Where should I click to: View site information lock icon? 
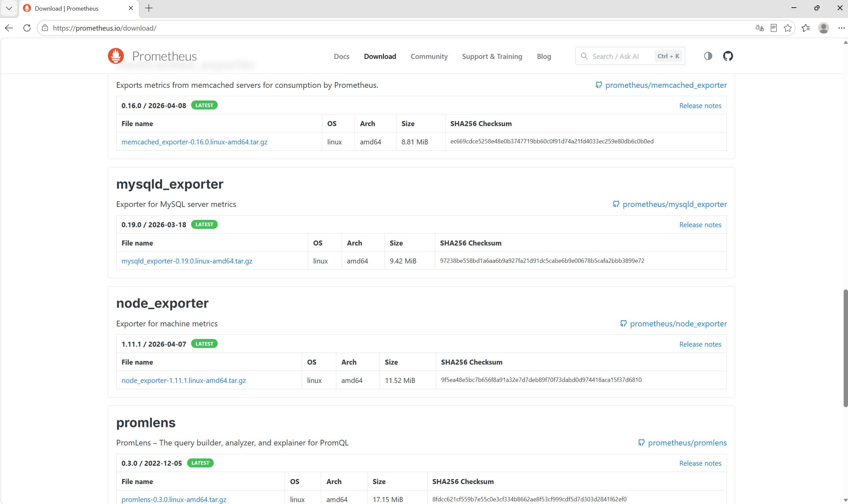(45, 28)
